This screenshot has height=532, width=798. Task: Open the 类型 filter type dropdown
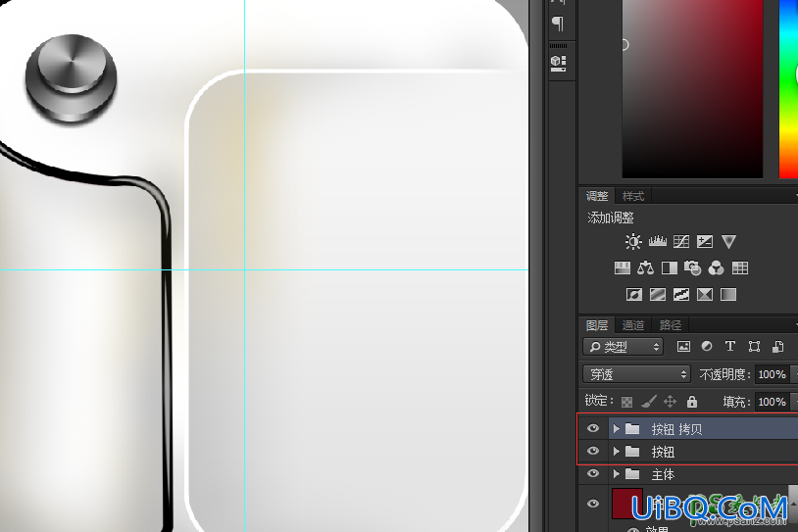coord(623,347)
